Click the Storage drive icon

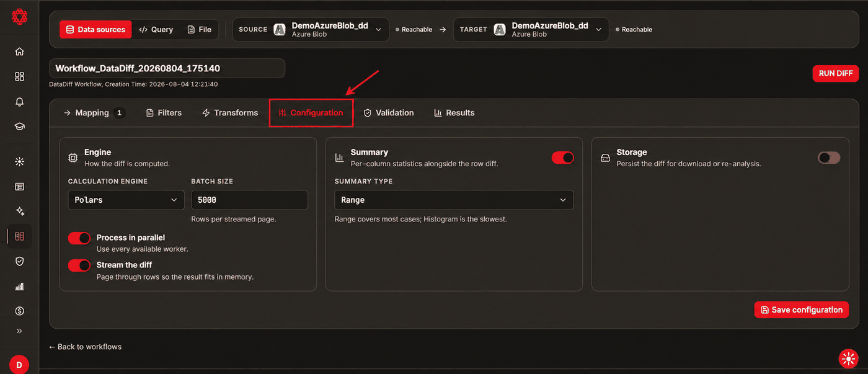click(606, 158)
